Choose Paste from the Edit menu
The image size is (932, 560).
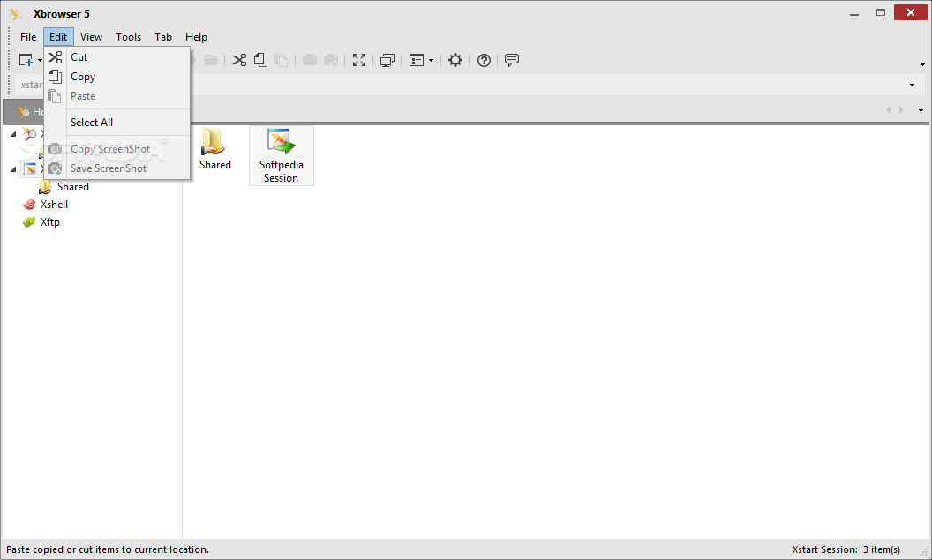click(x=117, y=96)
